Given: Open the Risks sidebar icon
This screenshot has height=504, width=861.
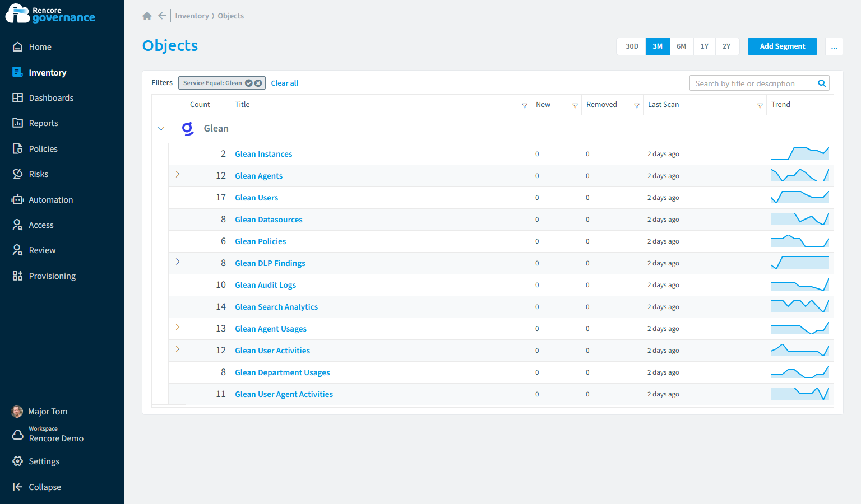Looking at the screenshot, I should coord(18,174).
